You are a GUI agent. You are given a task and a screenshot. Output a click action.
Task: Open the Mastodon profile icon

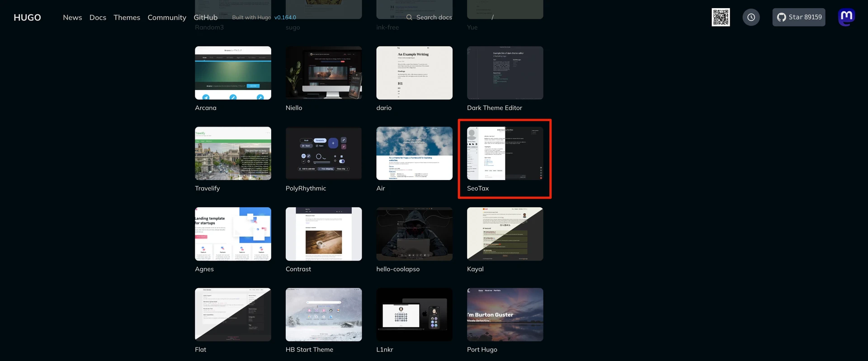click(x=847, y=17)
